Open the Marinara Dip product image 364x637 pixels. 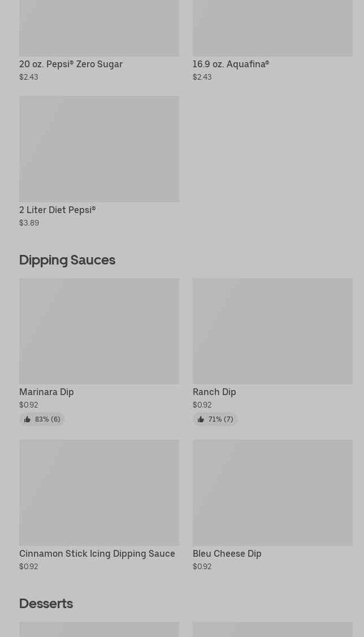99,331
